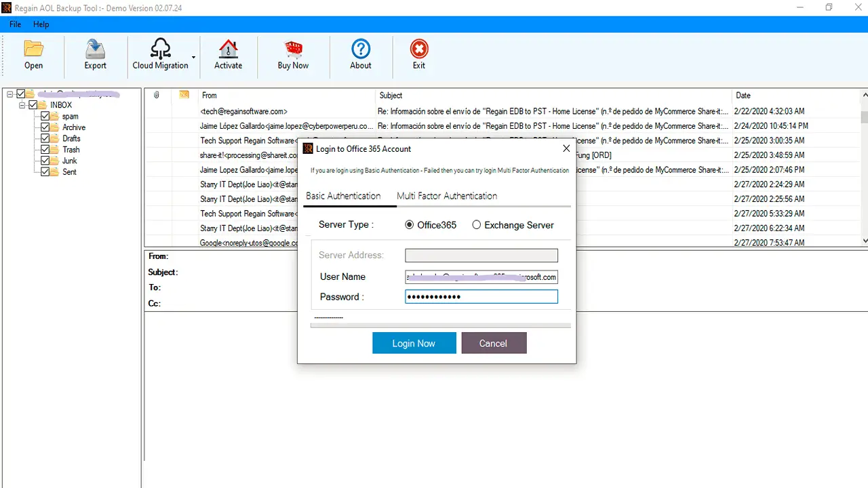Click the Export toolbar icon
This screenshot has width=868, height=488.
click(95, 49)
